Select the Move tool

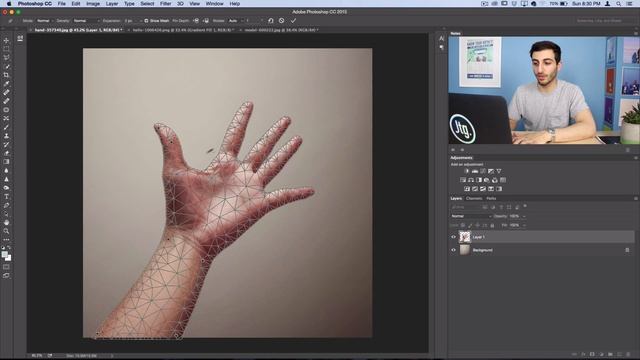point(6,40)
